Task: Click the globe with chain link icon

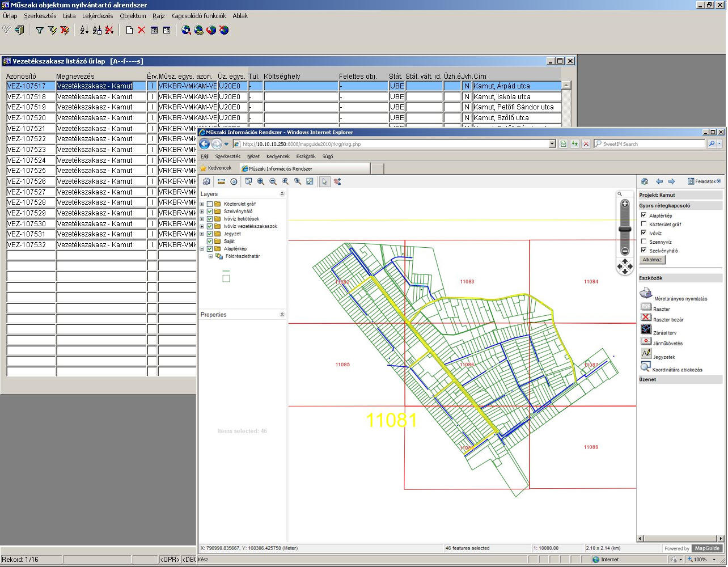Action: point(198,30)
